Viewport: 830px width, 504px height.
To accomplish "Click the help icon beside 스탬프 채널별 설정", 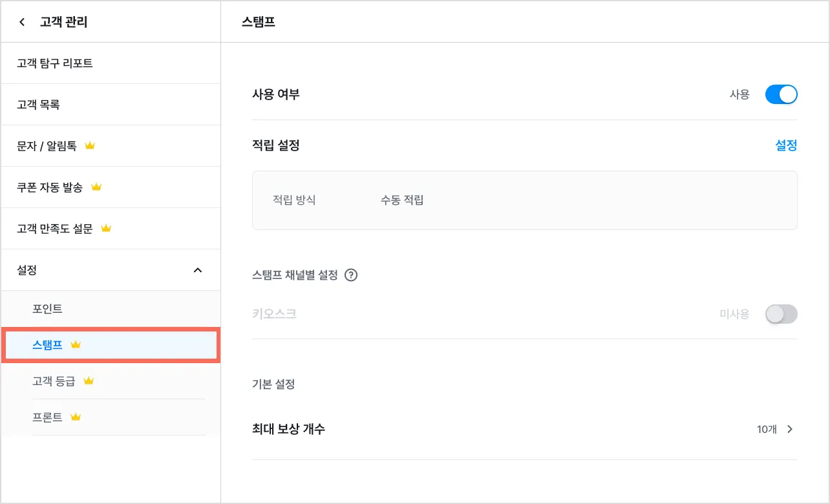I will (351, 275).
